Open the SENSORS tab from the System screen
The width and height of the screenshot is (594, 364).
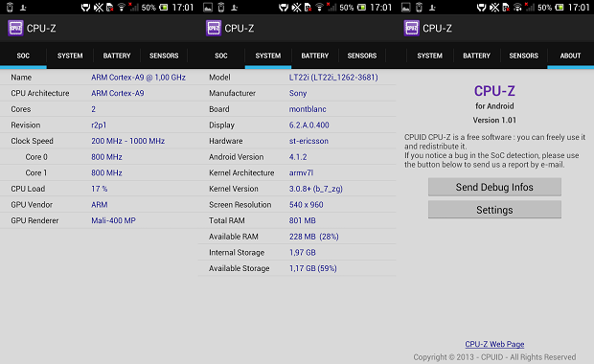click(x=362, y=56)
